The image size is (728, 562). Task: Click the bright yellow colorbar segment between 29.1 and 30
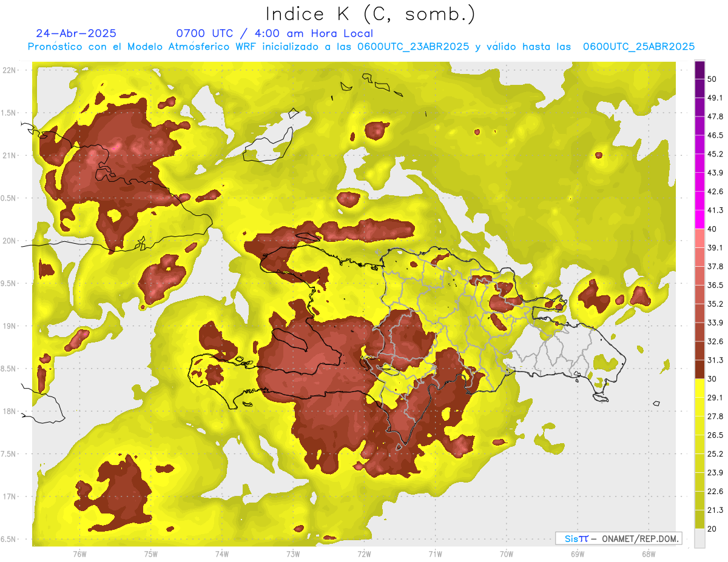tap(699, 388)
